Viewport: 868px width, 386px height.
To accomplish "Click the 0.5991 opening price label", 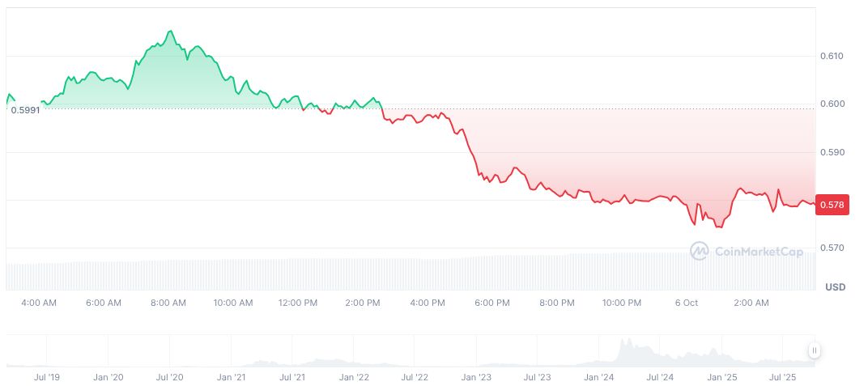I will click(24, 110).
